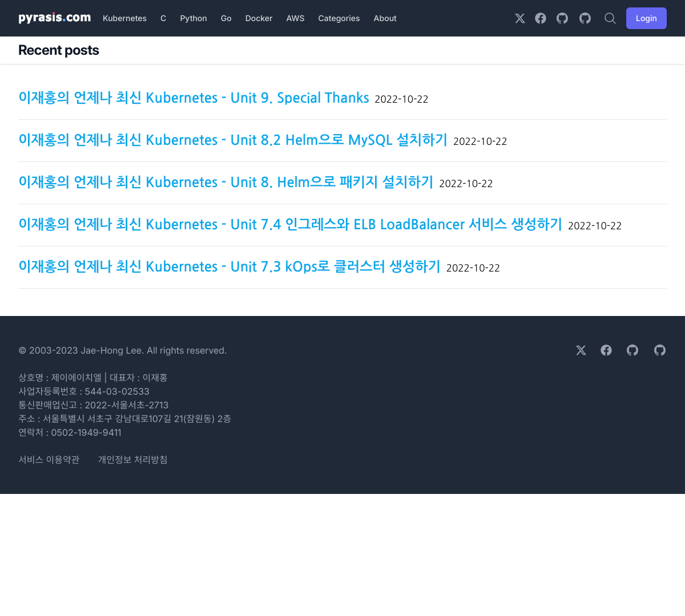Click the Recent posts heading
This screenshot has height=616, width=685.
point(59,50)
